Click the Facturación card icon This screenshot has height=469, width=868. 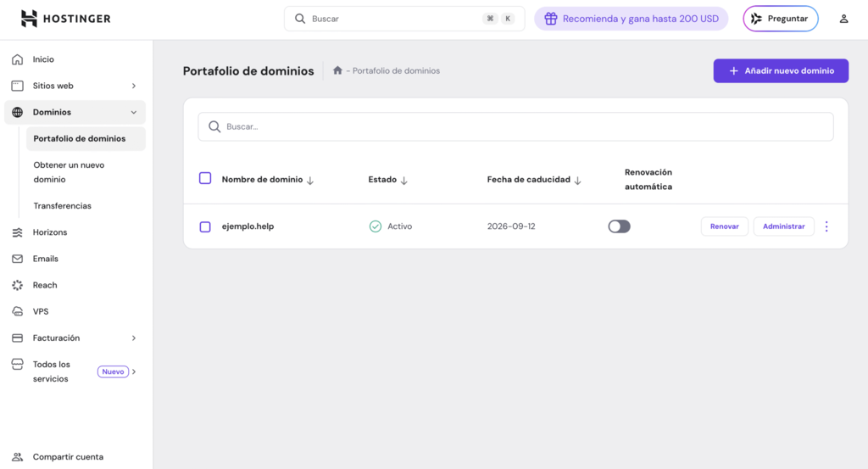pyautogui.click(x=18, y=338)
